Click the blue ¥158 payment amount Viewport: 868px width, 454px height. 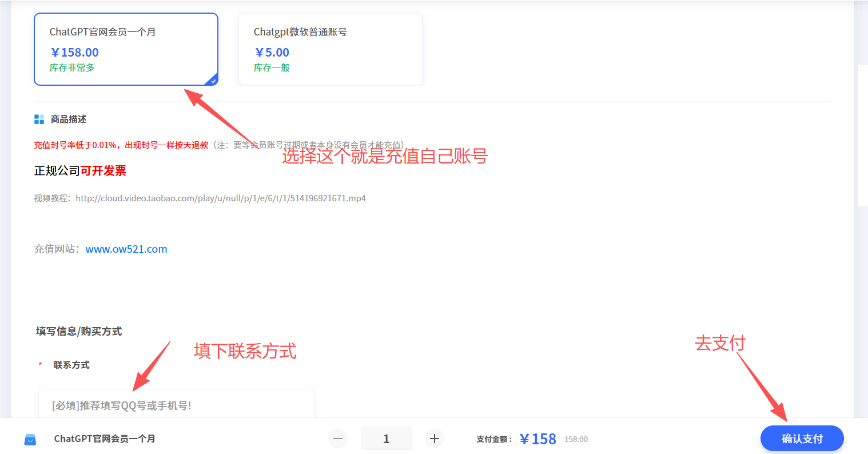pyautogui.click(x=537, y=438)
